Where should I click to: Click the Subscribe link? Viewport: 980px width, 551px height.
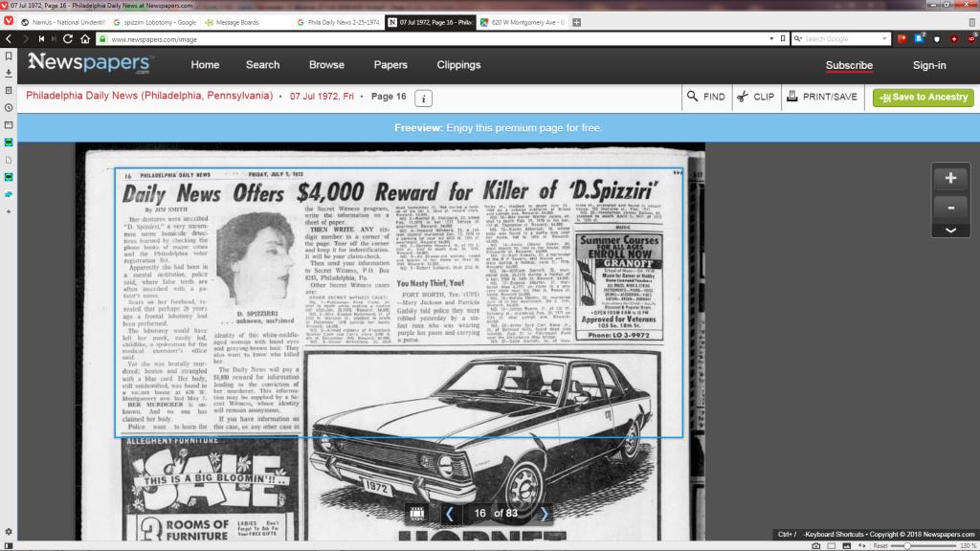tap(849, 65)
